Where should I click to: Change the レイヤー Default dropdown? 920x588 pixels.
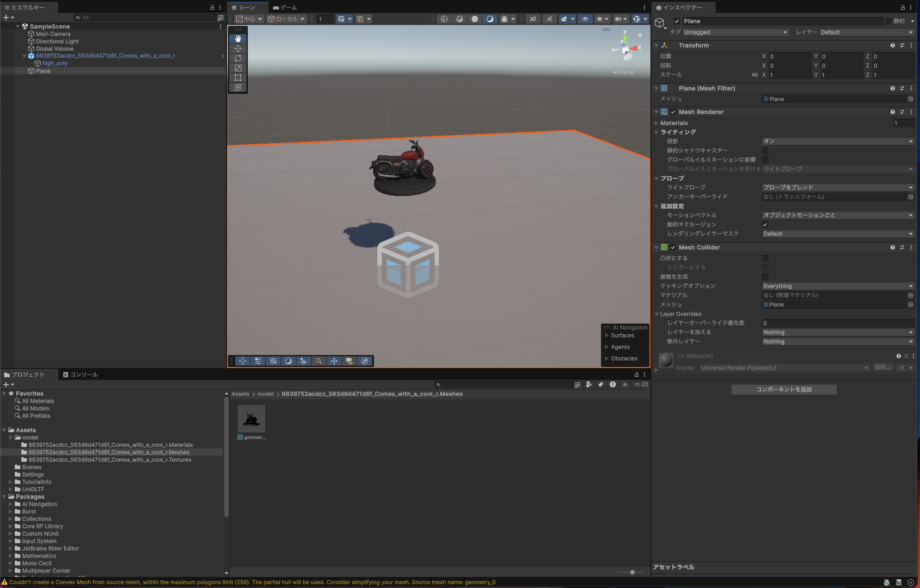pyautogui.click(x=866, y=32)
